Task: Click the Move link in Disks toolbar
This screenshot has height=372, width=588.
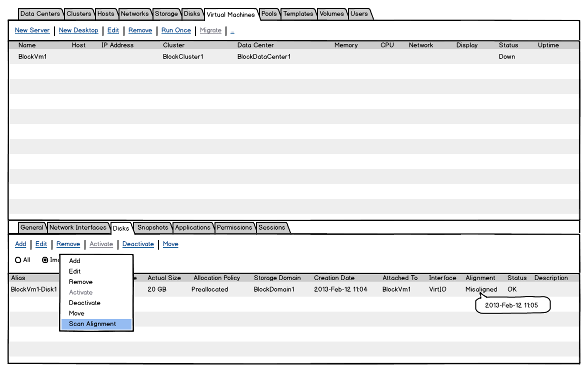Action: coord(170,244)
